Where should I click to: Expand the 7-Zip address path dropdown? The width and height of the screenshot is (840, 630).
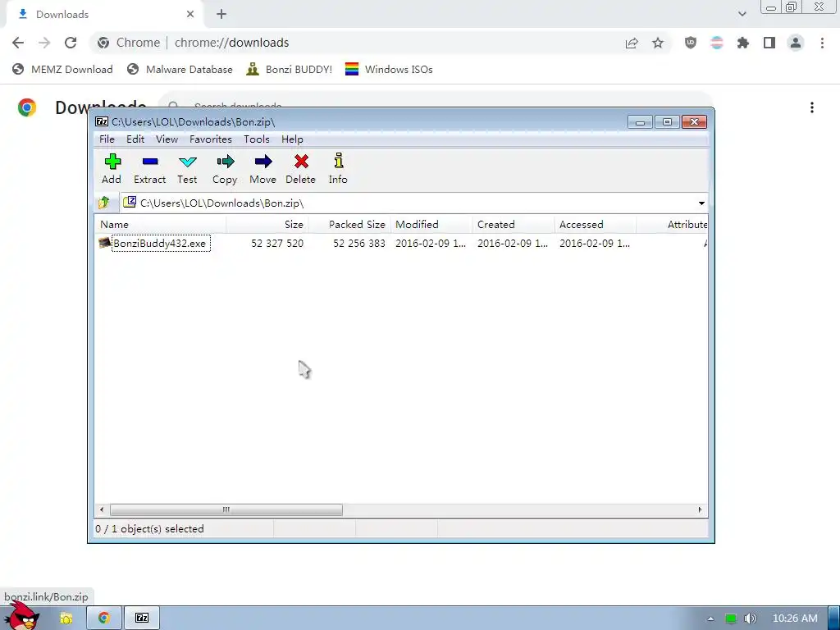(701, 203)
